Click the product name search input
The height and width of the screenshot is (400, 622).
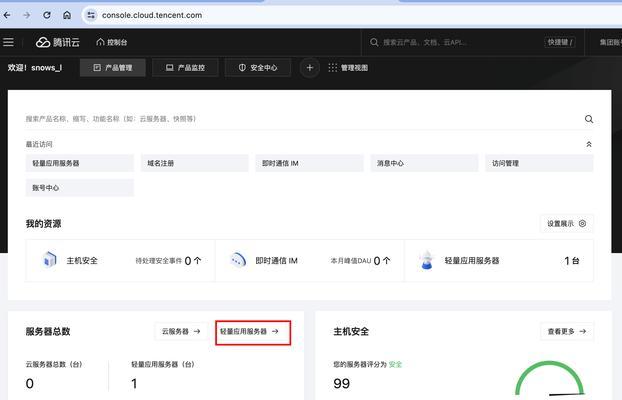[x=301, y=119]
